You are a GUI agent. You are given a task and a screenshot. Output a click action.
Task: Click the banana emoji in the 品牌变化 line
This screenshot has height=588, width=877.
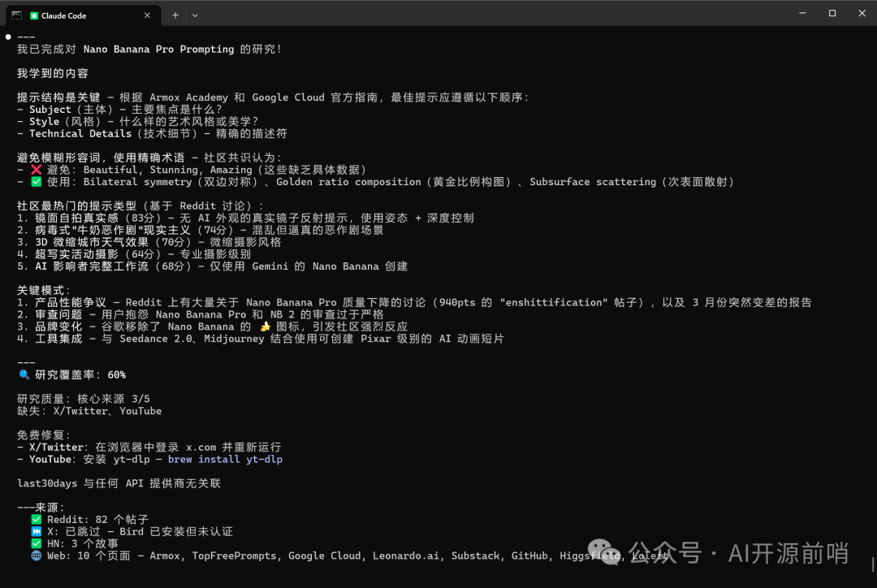click(x=264, y=326)
